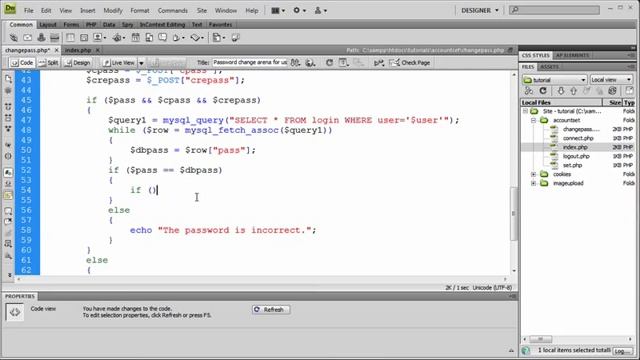Click the Refresh button in Properties
Viewport: 640px width, 360px height.
click(x=271, y=309)
